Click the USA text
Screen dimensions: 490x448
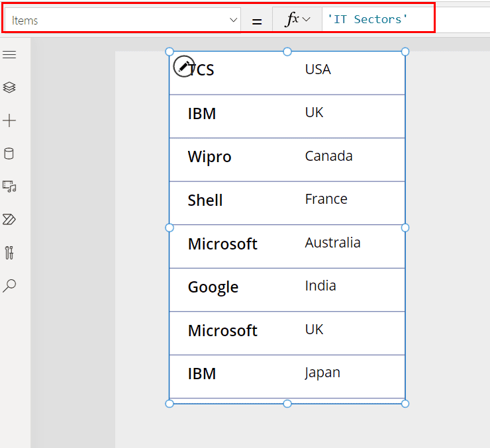pyautogui.click(x=318, y=69)
